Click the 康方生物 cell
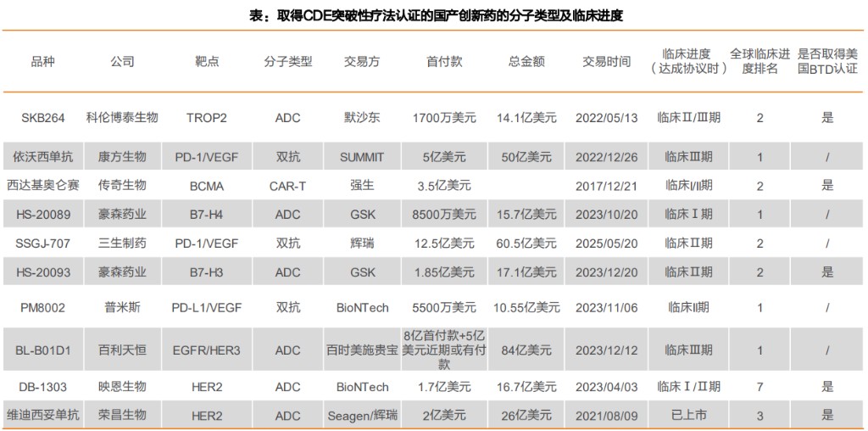Viewport: 868px width, 431px height. tap(122, 157)
